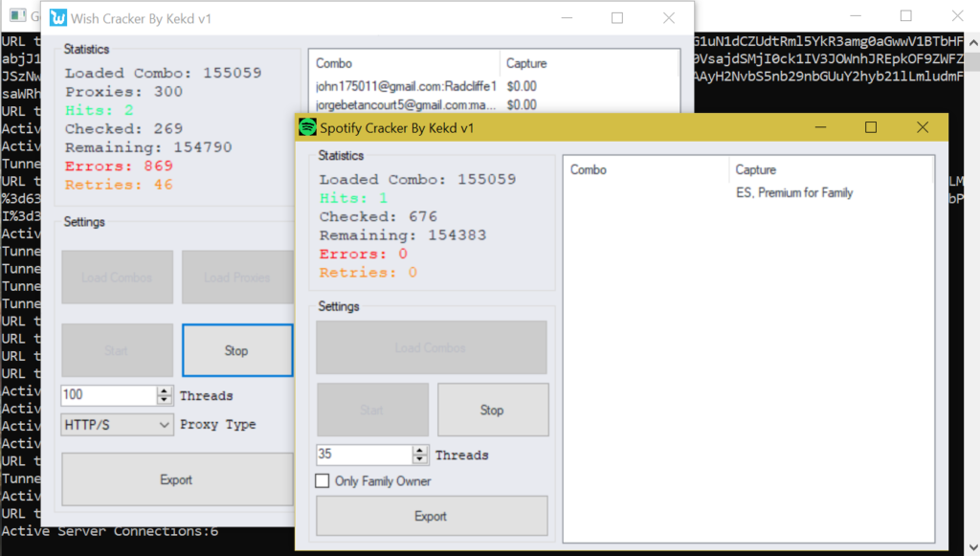This screenshot has width=980, height=556.
Task: Click Stop in the Spotify Cracker window
Action: click(x=493, y=410)
